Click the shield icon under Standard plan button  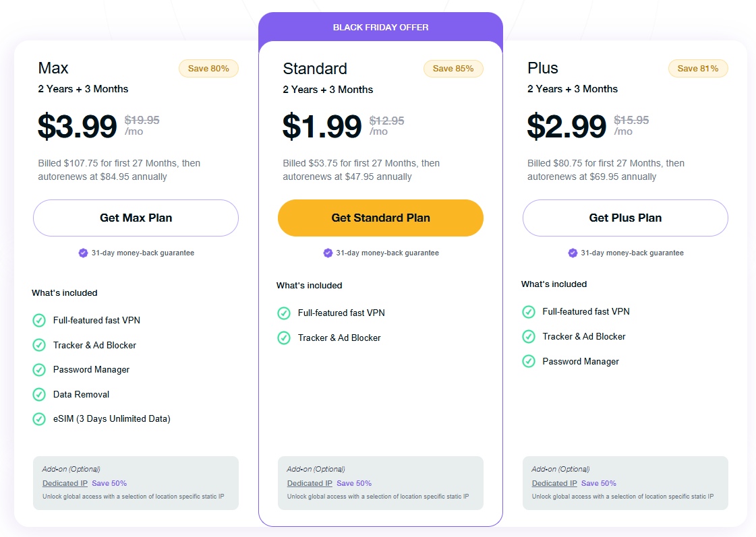(x=328, y=253)
